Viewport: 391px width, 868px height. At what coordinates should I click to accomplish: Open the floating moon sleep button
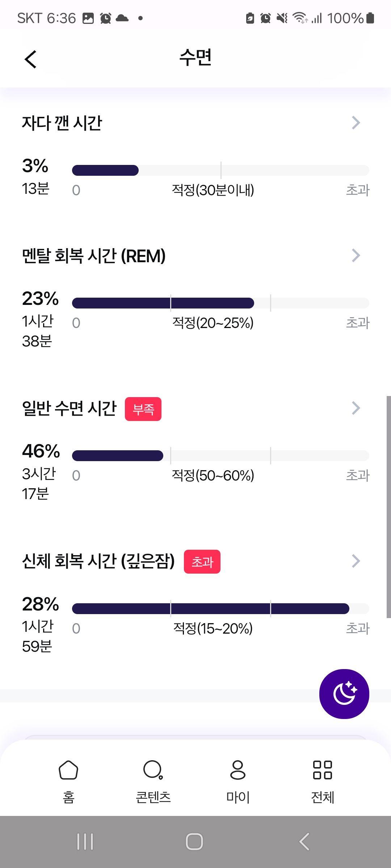click(x=344, y=694)
